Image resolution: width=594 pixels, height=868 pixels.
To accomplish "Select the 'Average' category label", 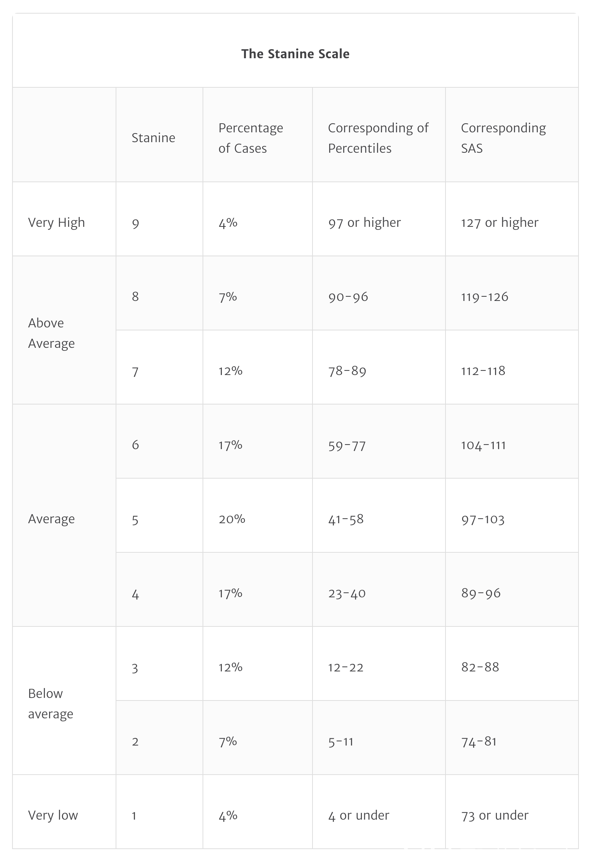I will tap(51, 519).
